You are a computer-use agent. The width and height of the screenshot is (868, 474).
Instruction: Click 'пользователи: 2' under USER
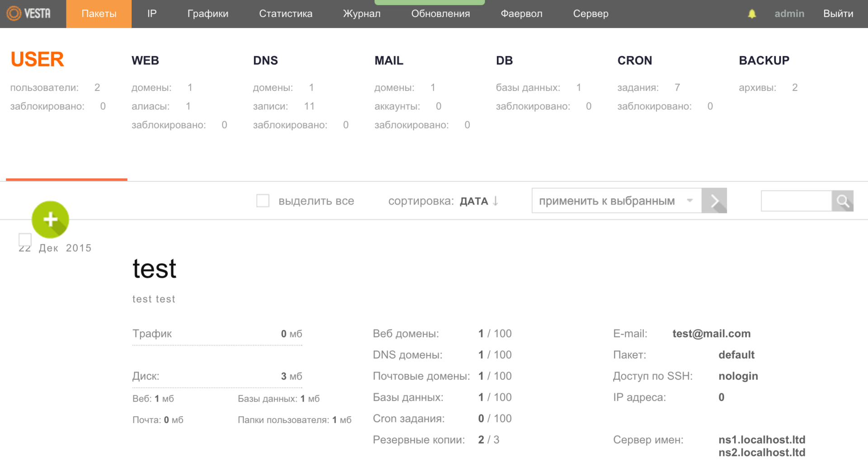55,88
